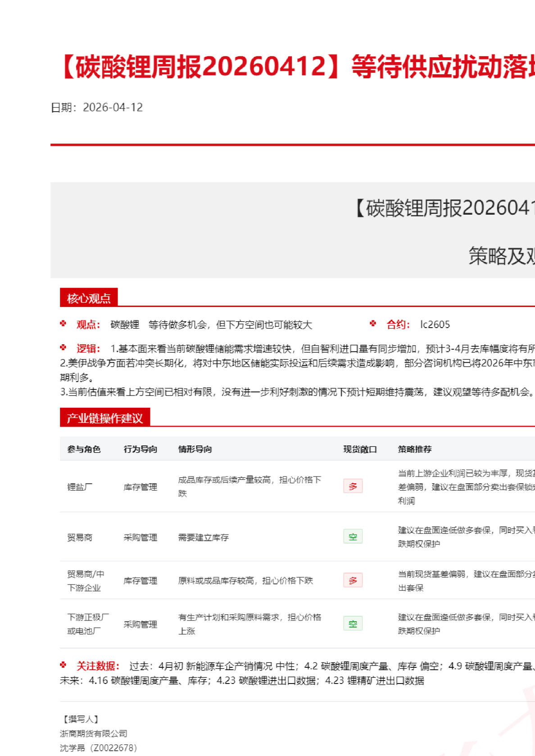This screenshot has height=756, width=535.
Task: Click the red bullet icon before 关注数据
Action: pos(63,665)
